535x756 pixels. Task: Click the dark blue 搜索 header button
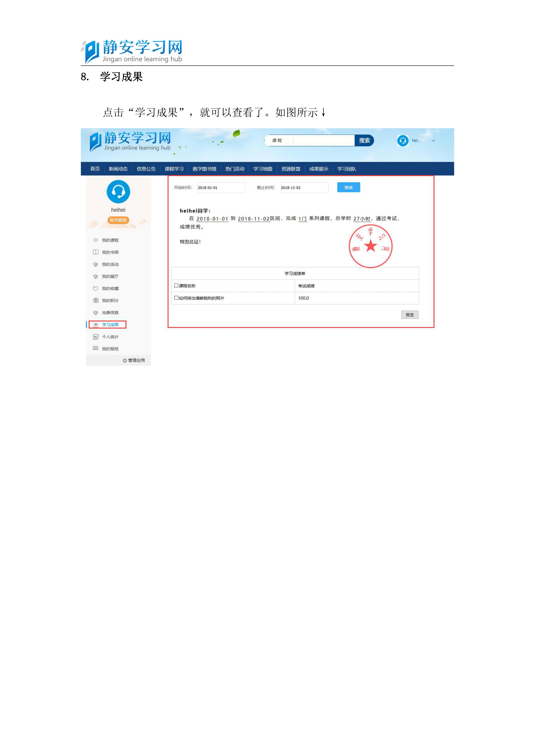[364, 141]
